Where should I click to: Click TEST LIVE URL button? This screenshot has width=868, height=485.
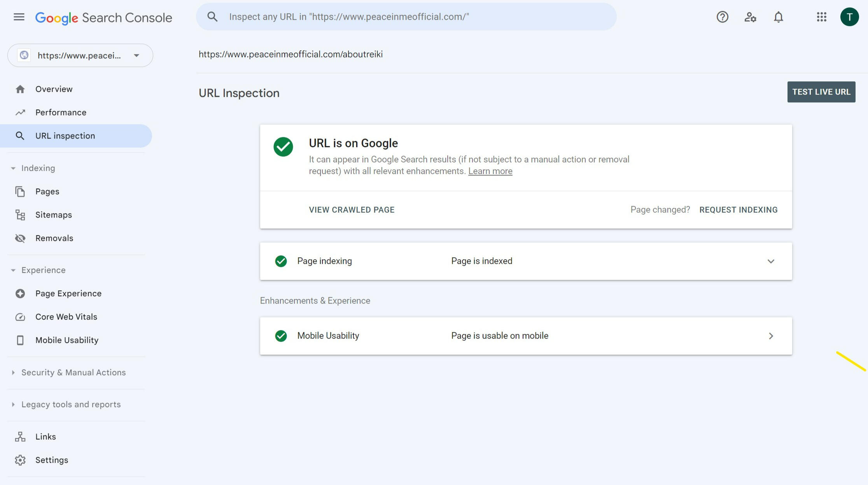(821, 92)
